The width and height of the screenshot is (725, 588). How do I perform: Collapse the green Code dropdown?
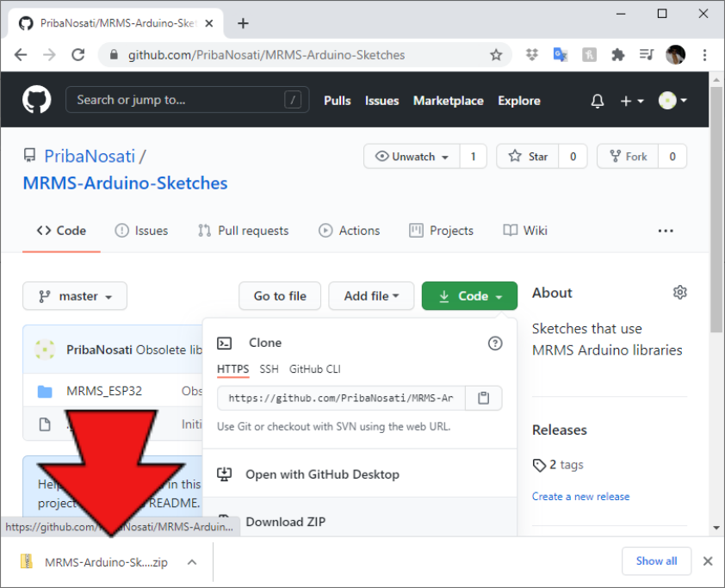[x=469, y=296]
